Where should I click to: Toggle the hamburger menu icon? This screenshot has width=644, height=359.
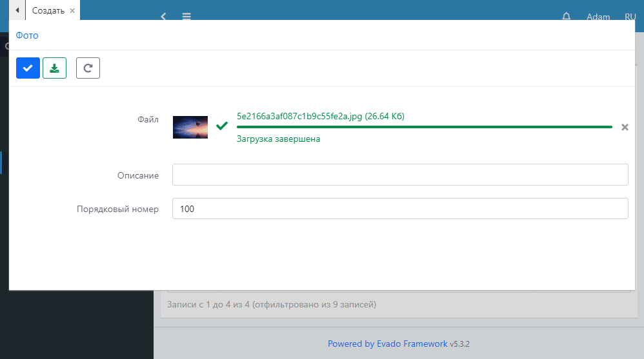186,16
